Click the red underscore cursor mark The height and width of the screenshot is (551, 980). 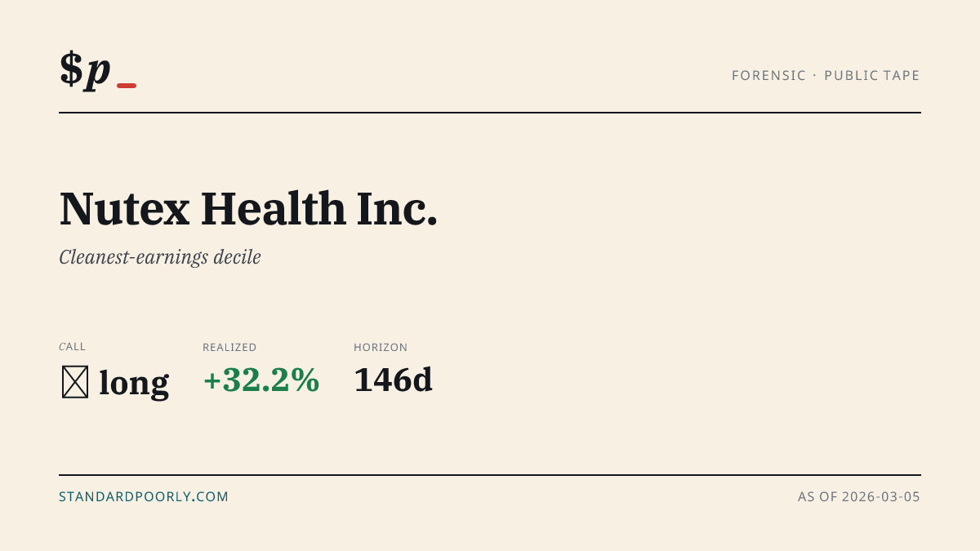127,86
